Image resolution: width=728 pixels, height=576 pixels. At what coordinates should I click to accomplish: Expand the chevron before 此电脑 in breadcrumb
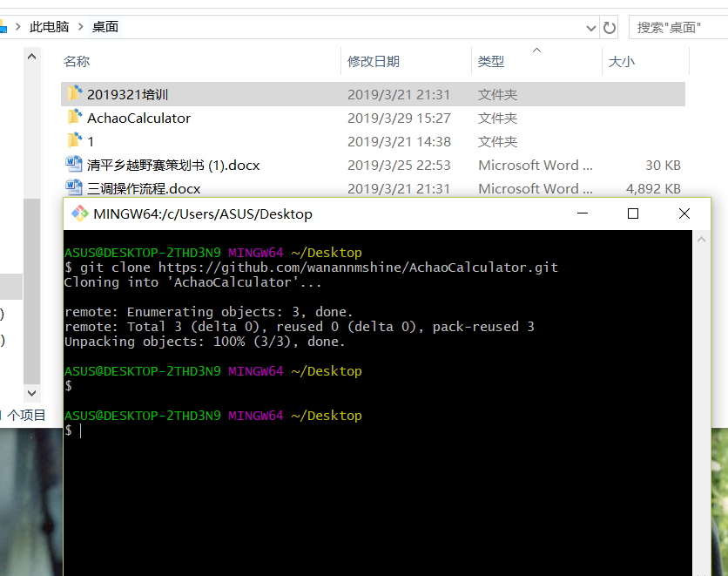18,26
